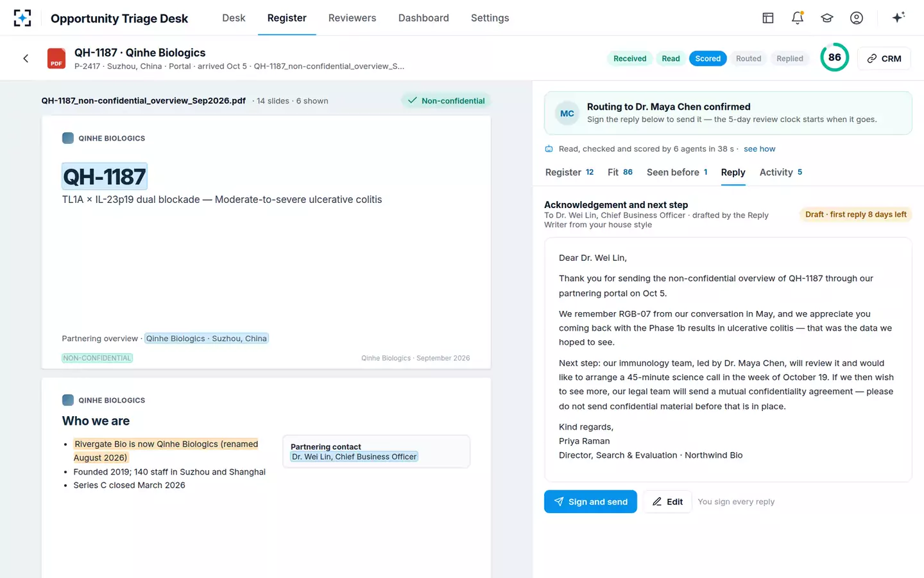Click the Scored status pill
The height and width of the screenshot is (578, 924).
coord(708,58)
